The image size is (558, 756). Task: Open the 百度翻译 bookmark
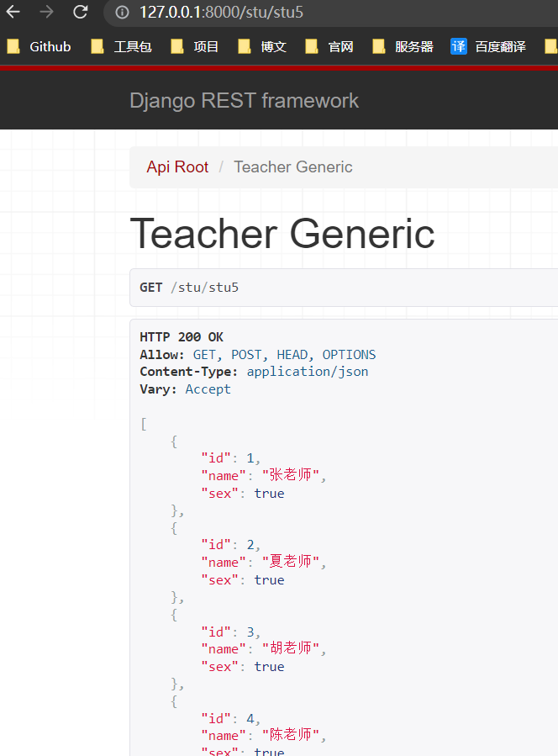click(488, 47)
